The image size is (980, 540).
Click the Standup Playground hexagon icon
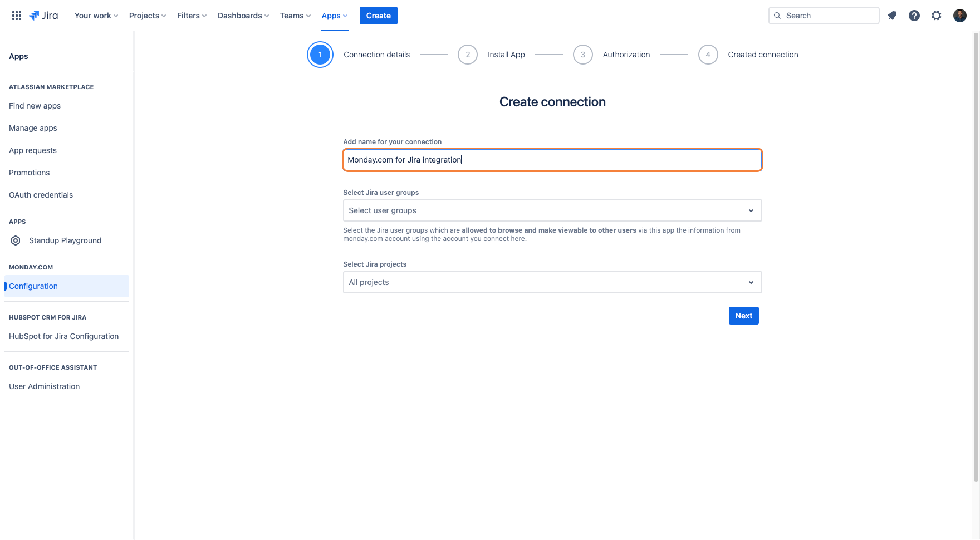tap(16, 240)
